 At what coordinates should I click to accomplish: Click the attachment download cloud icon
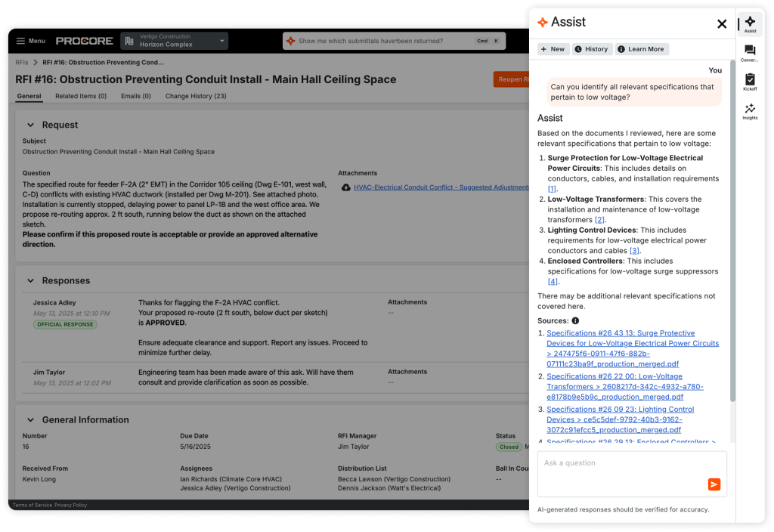click(346, 187)
